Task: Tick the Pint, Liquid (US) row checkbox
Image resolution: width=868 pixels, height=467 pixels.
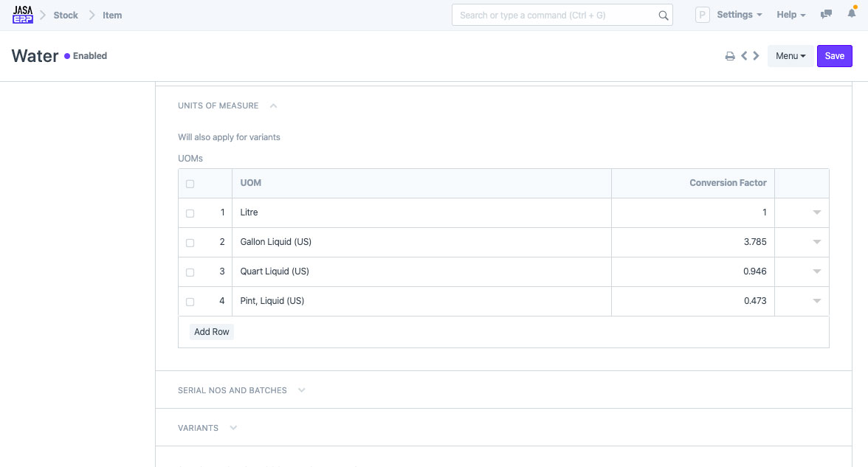Action: (x=190, y=302)
